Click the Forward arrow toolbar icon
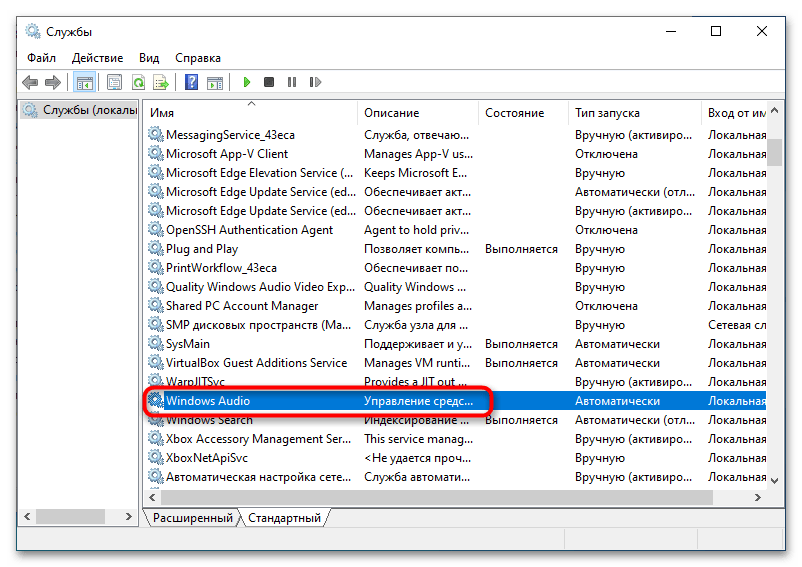Viewport: 802px width, 567px height. coord(53,82)
